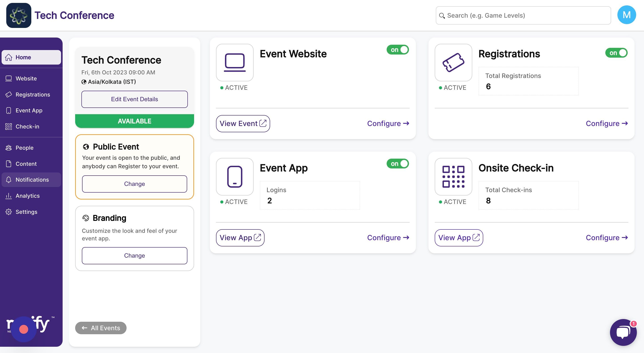Click the Registrations ticket icon
The height and width of the screenshot is (353, 644).
point(453,63)
